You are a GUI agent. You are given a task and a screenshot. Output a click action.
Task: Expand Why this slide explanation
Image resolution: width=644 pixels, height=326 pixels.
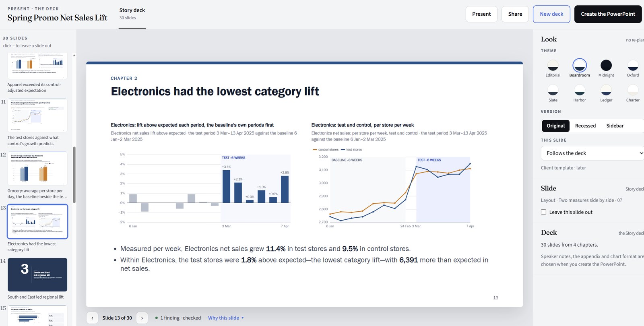(226, 318)
